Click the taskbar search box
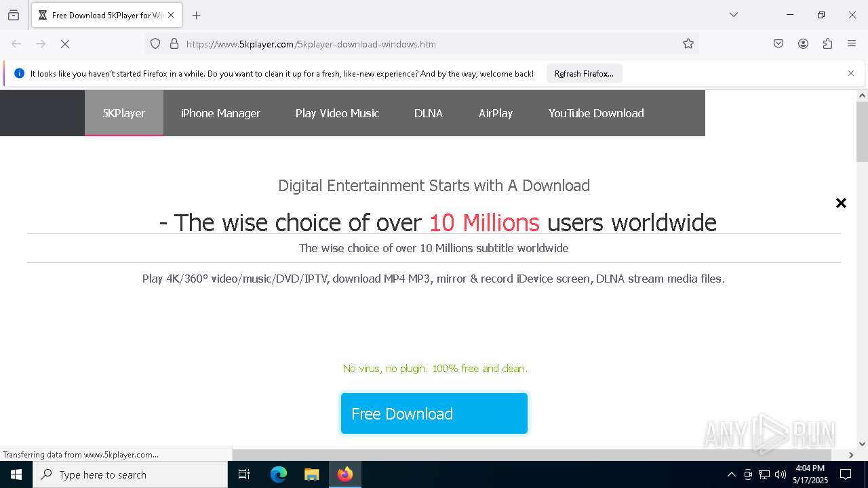Screen dimensions: 868x488 pyautogui.click(x=130, y=474)
